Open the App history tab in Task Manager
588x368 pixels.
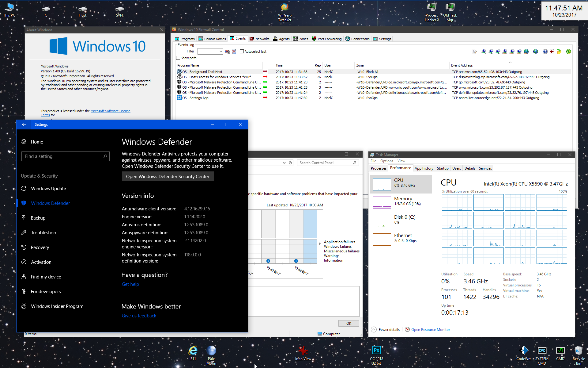click(424, 168)
